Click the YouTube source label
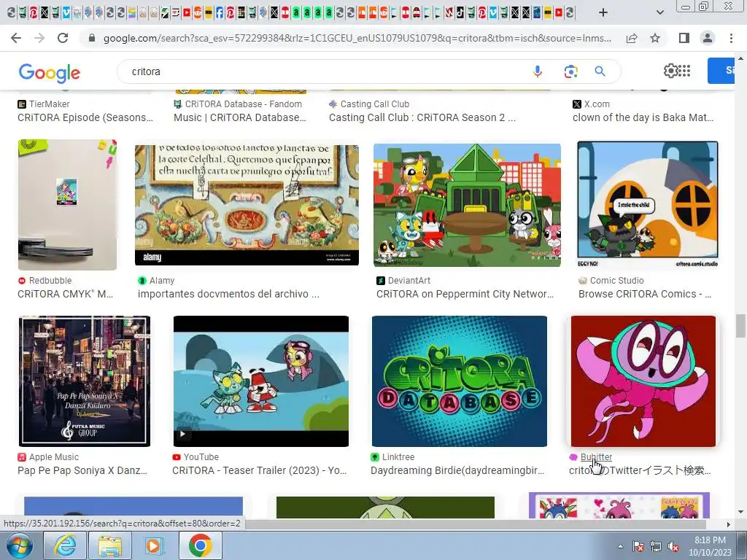 click(201, 456)
